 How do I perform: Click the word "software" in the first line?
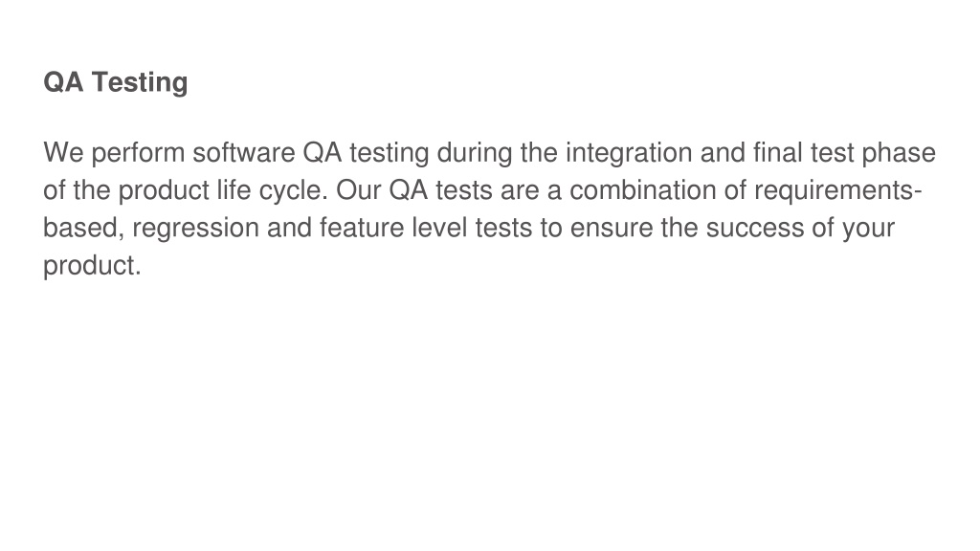pos(244,152)
